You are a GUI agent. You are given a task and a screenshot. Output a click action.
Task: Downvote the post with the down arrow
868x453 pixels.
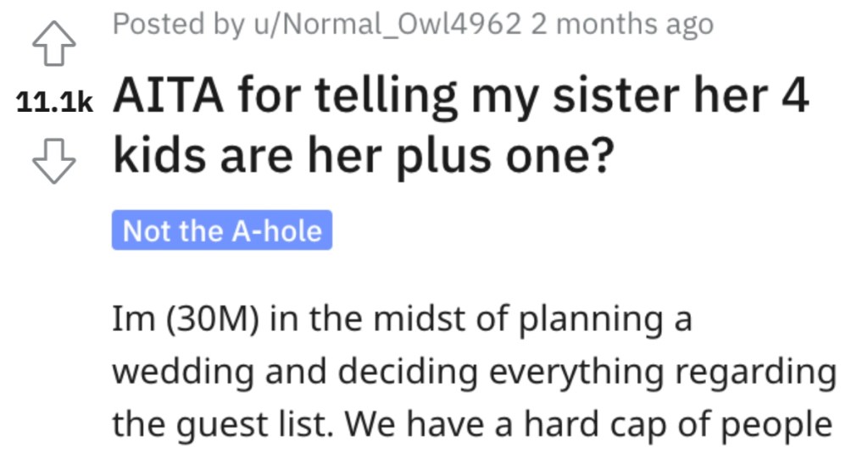(x=53, y=161)
